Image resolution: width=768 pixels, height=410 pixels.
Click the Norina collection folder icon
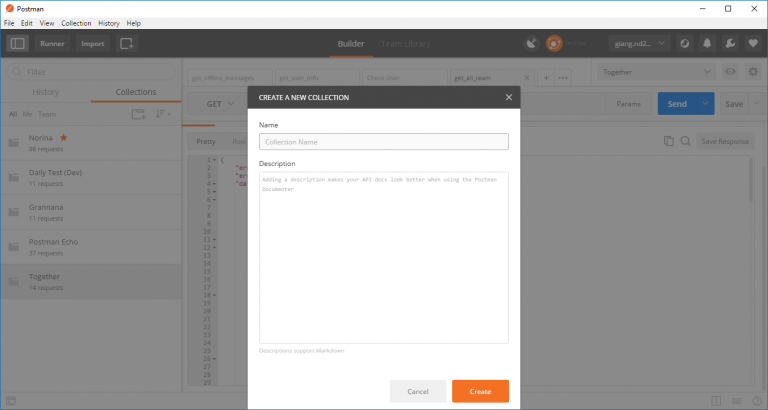[14, 143]
